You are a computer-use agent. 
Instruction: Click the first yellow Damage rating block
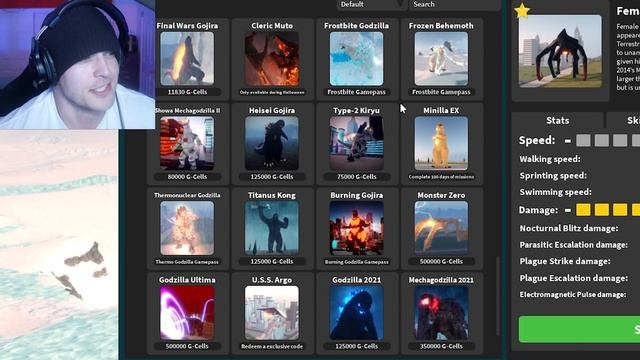pos(583,210)
